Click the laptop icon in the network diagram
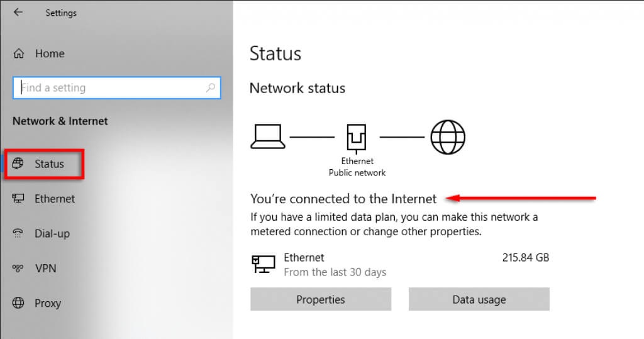This screenshot has height=339, width=644. (x=268, y=136)
